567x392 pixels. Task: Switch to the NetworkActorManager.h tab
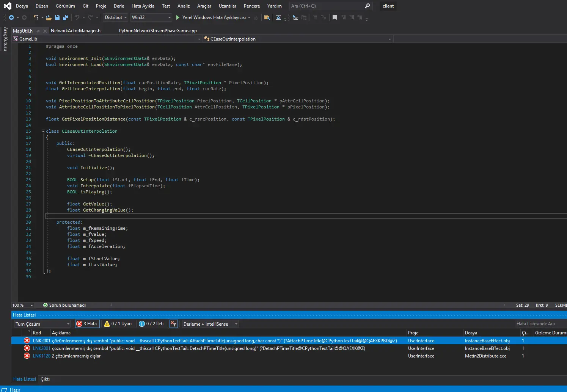click(76, 31)
